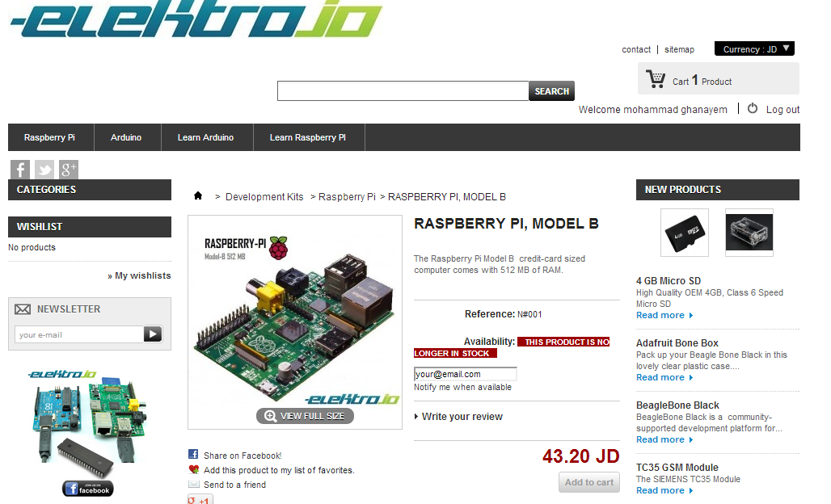Screen dimensions: 831x504
Task: Open the My wishlists link
Action: tap(139, 275)
